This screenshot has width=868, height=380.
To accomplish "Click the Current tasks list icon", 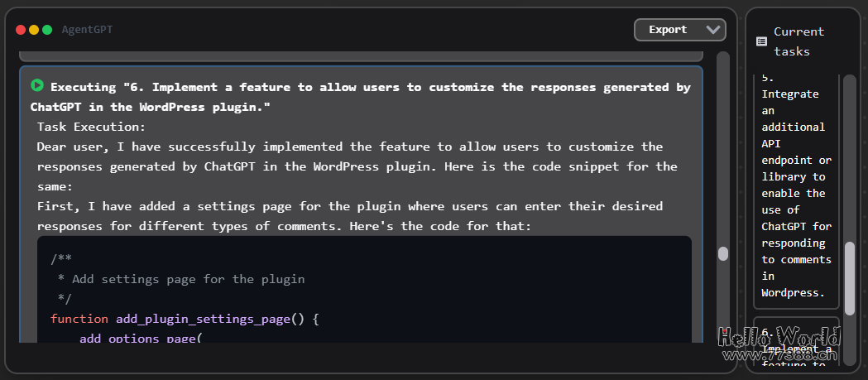I will point(761,41).
